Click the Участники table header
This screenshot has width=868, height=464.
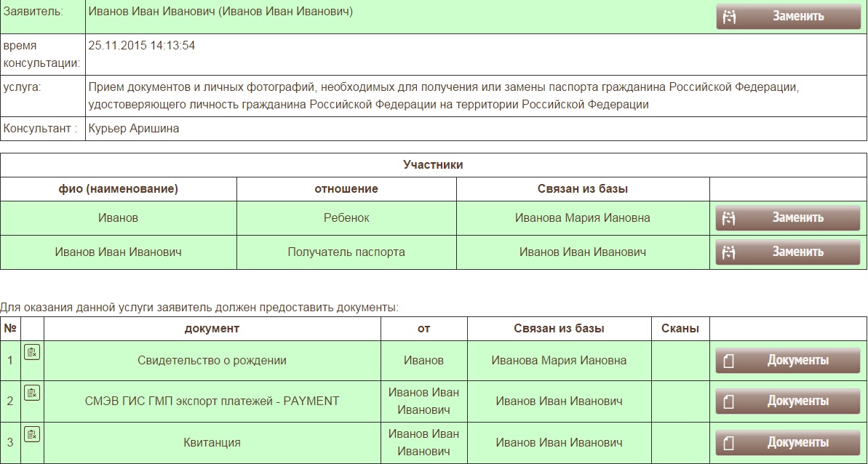433,165
